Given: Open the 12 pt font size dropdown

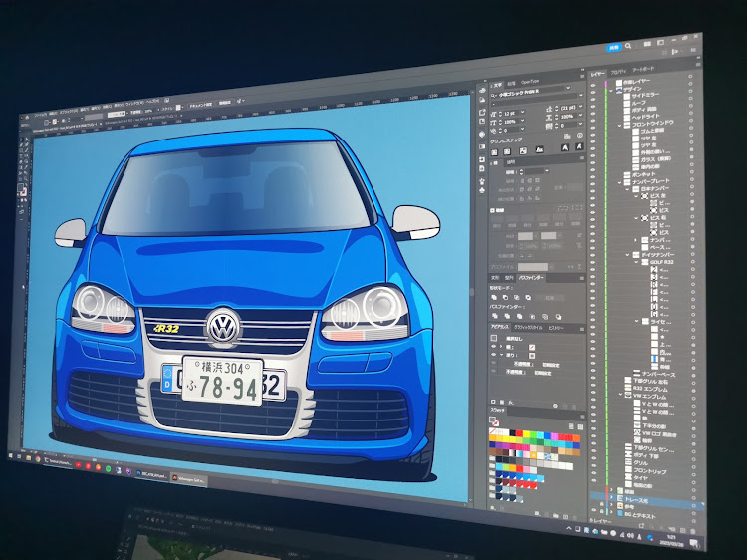Looking at the screenshot, I should [522, 112].
